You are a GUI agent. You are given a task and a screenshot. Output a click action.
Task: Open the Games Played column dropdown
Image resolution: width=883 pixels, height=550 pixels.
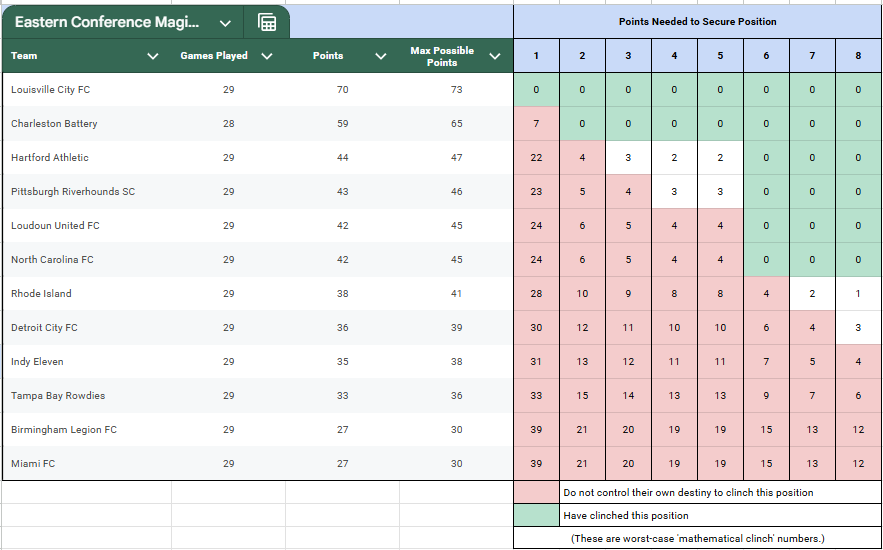point(267,56)
